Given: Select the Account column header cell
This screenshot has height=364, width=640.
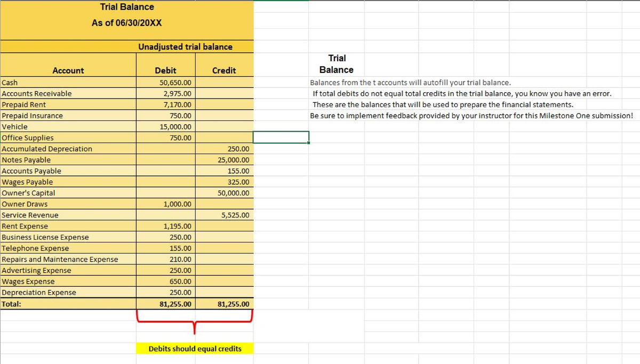Looking at the screenshot, I should coord(68,70).
